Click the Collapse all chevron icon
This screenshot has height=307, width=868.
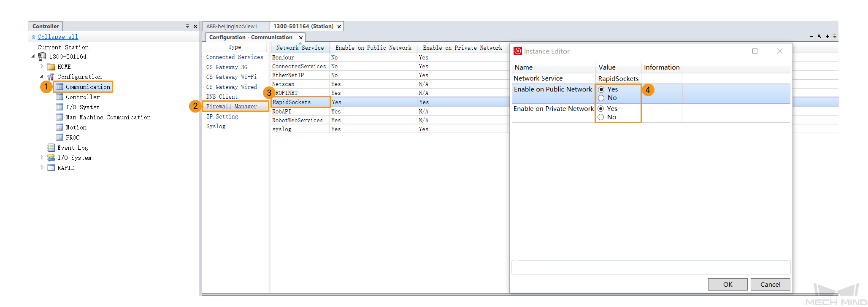[x=33, y=37]
